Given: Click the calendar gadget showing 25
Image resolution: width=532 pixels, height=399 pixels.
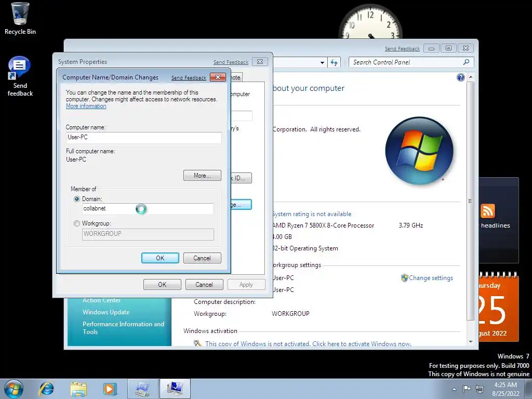Looking at the screenshot, I should point(499,307).
